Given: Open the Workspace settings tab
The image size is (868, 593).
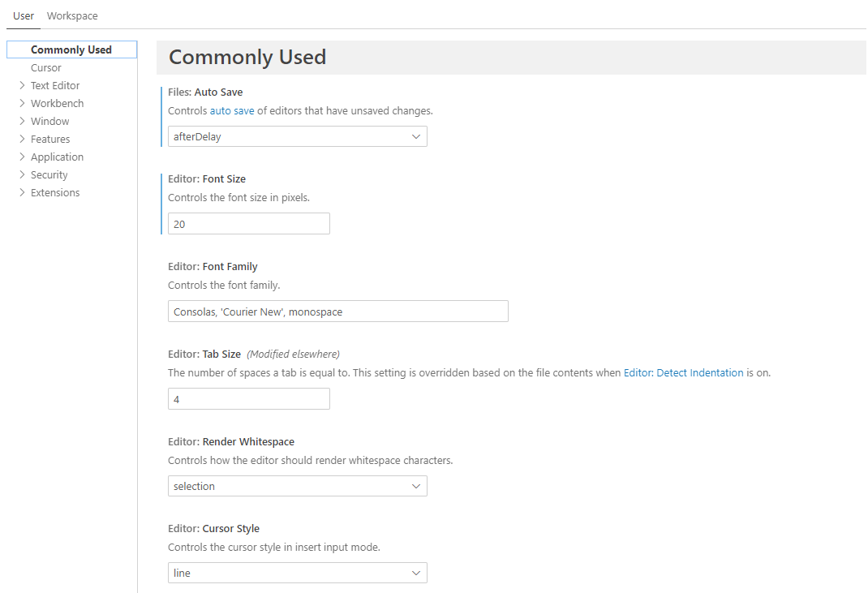Looking at the screenshot, I should coord(72,16).
